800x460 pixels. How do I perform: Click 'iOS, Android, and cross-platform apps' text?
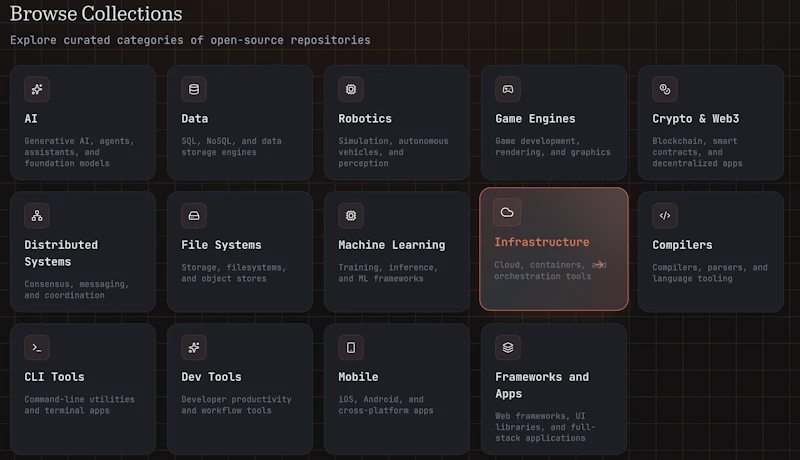tap(386, 405)
